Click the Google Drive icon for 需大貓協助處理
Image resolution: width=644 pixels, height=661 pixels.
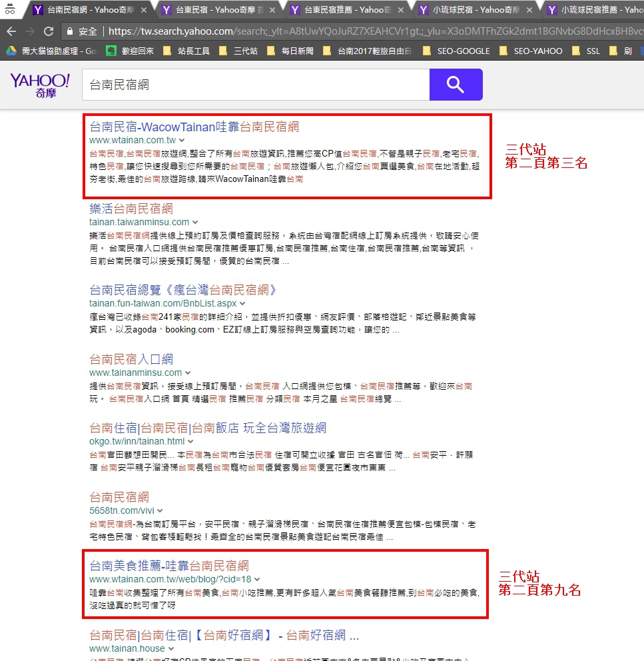click(11, 51)
